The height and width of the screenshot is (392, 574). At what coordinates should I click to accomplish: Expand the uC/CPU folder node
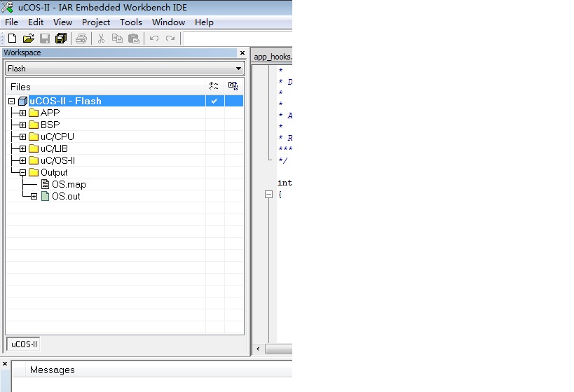[x=22, y=136]
